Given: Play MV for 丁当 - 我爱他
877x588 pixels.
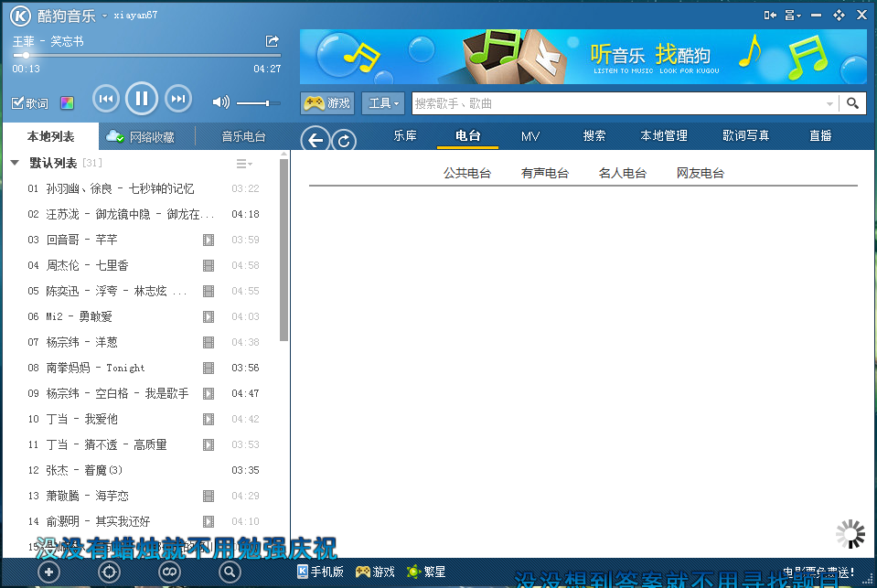Looking at the screenshot, I should (209, 419).
